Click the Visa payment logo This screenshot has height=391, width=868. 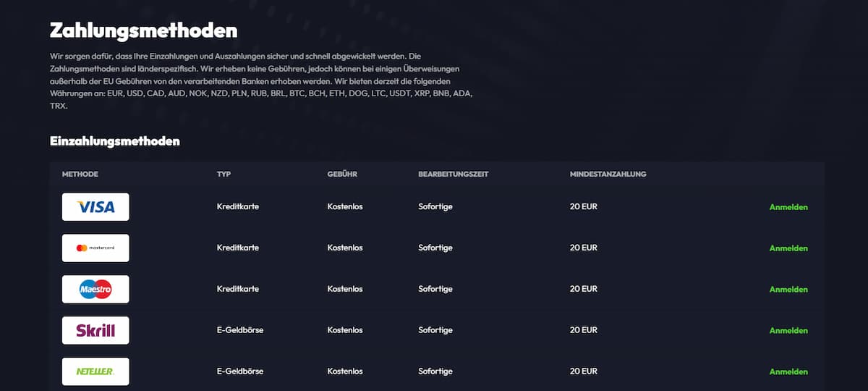point(95,207)
